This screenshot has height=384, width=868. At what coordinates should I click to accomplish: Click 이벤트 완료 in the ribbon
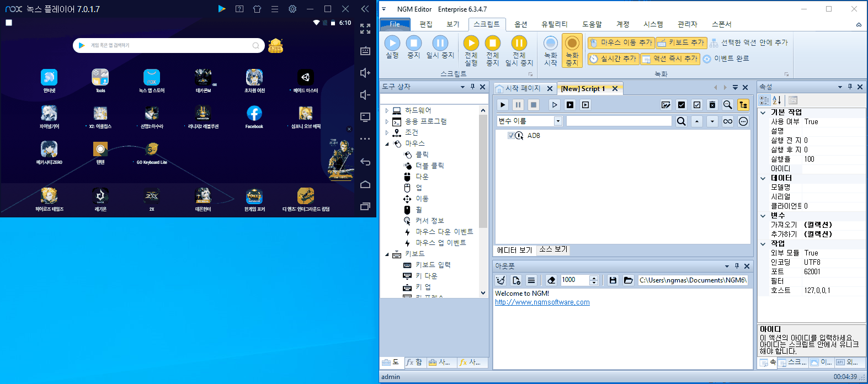726,58
